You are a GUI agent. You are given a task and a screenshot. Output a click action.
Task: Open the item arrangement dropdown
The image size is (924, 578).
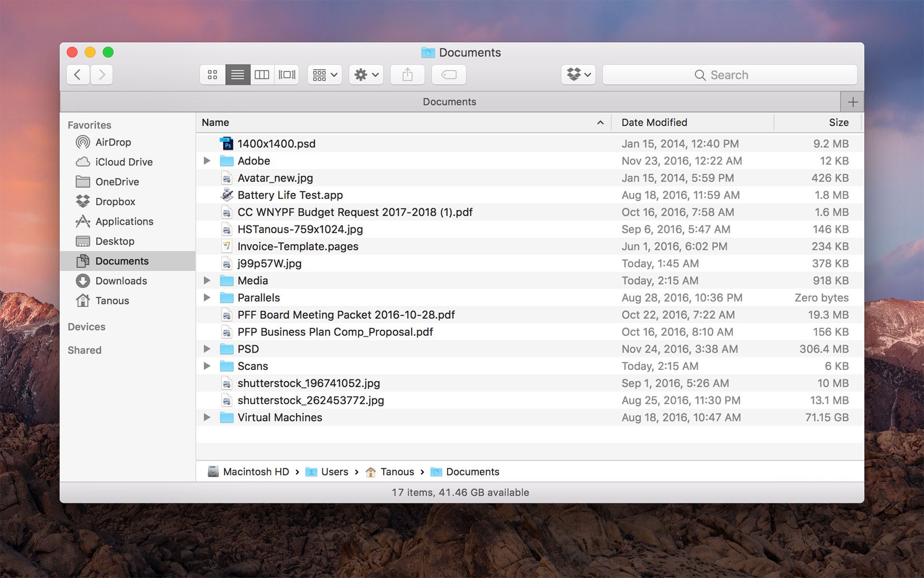325,75
